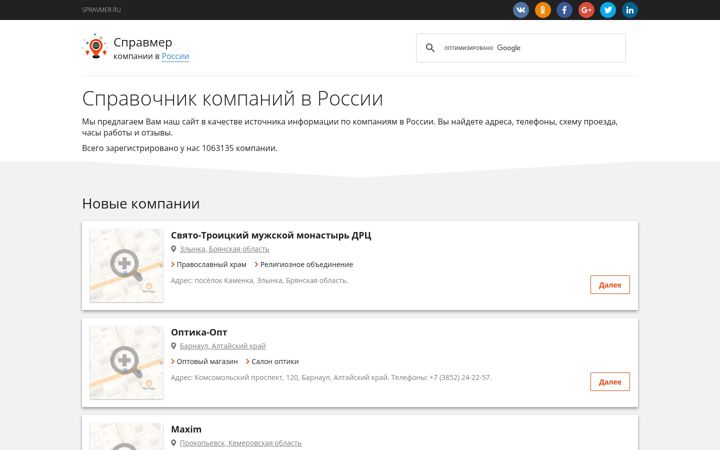Click the location pin beside Прокопьевск
The width and height of the screenshot is (720, 450).
[174, 443]
